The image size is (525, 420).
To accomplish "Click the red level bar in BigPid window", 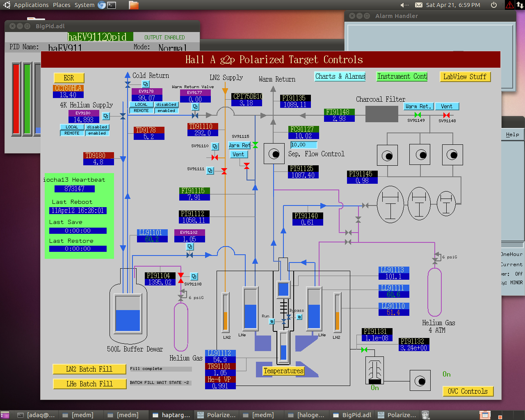I will pyautogui.click(x=16, y=99).
